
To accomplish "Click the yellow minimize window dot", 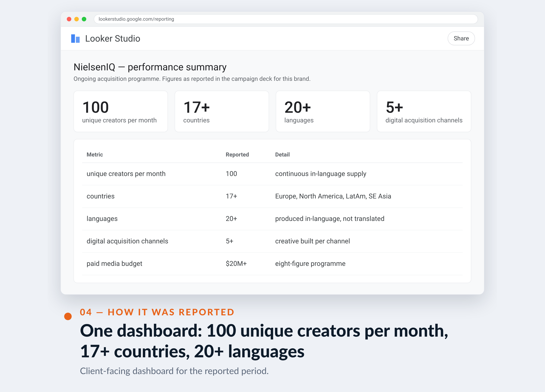I will click(x=76, y=19).
